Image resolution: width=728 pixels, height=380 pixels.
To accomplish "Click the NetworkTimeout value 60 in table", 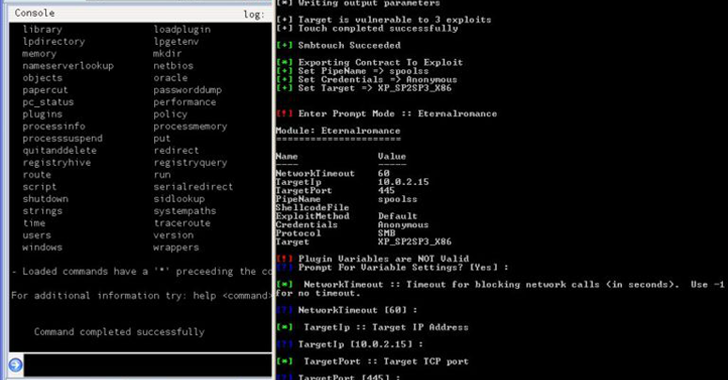I will coord(384,173).
